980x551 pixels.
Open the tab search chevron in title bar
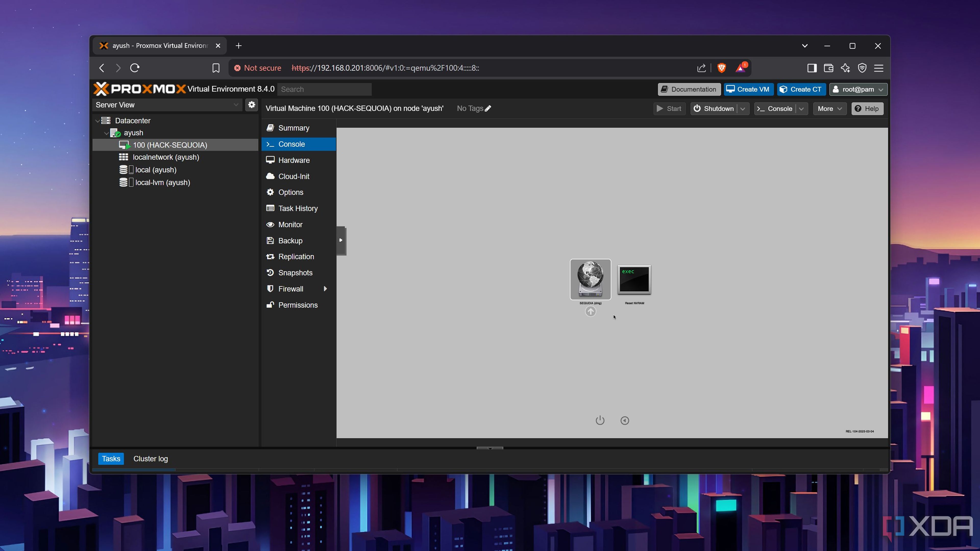(x=805, y=46)
